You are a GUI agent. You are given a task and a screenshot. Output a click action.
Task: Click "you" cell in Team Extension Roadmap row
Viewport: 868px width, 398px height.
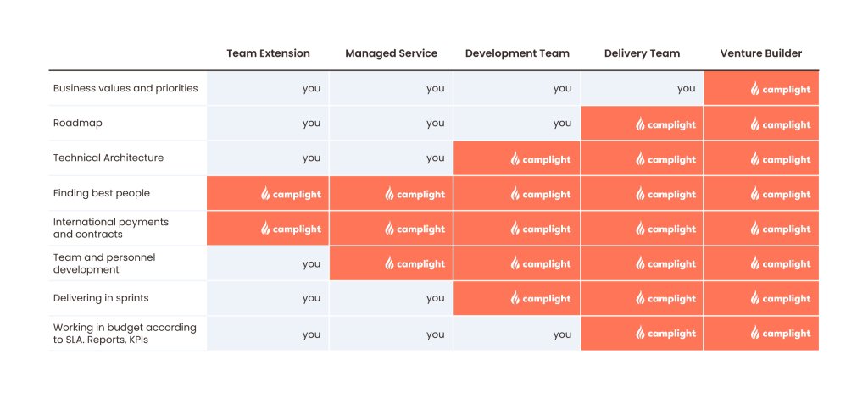(x=311, y=123)
